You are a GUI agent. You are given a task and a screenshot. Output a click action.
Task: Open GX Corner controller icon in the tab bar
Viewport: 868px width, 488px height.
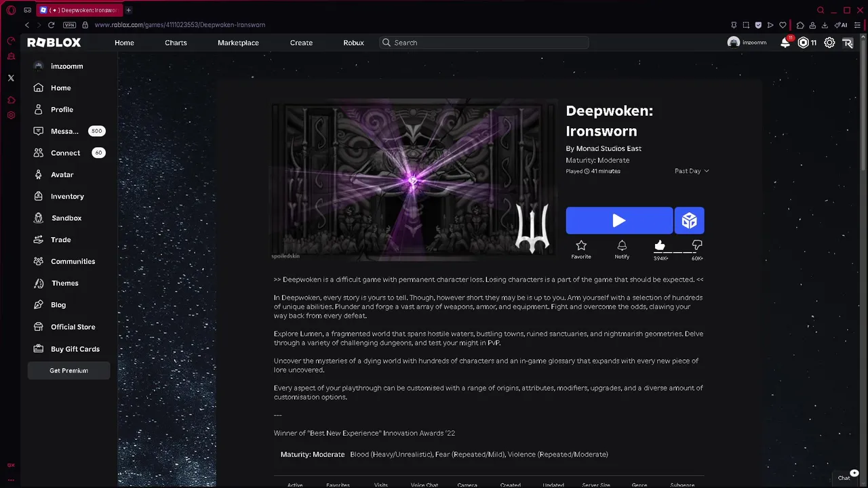(27, 10)
